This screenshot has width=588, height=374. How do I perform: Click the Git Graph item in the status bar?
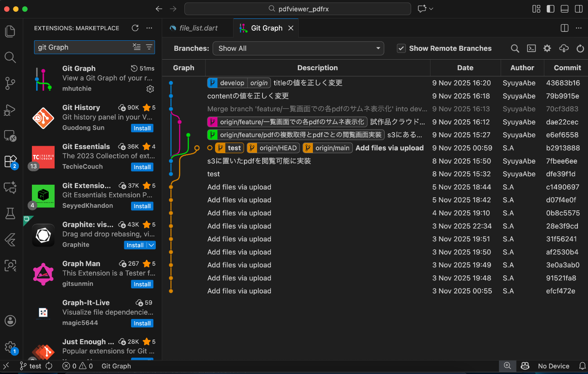(116, 366)
